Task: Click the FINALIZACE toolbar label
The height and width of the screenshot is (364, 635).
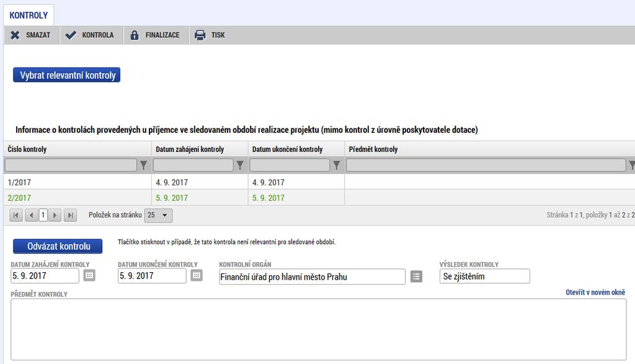Action: (x=162, y=35)
